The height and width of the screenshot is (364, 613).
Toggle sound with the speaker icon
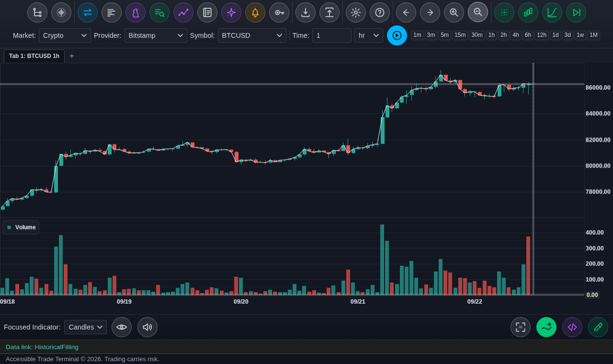click(x=148, y=327)
